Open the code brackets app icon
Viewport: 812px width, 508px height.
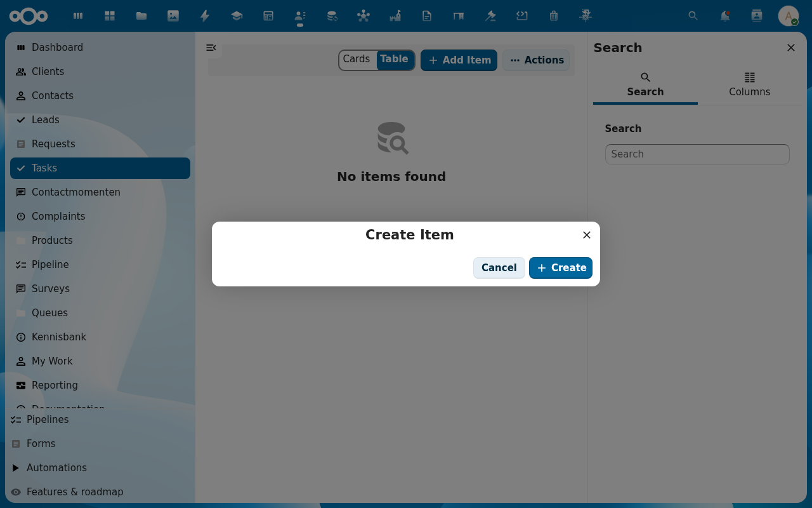coord(522,16)
